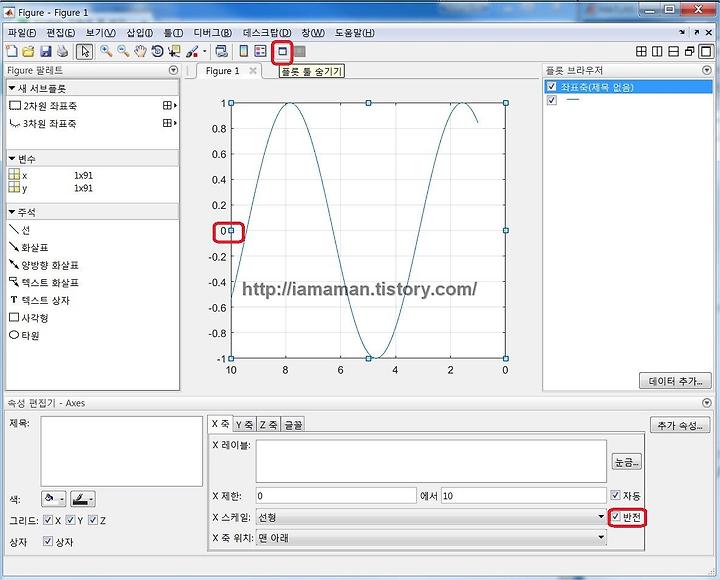
Task: Select the maximized single layout icon
Action: 706,51
